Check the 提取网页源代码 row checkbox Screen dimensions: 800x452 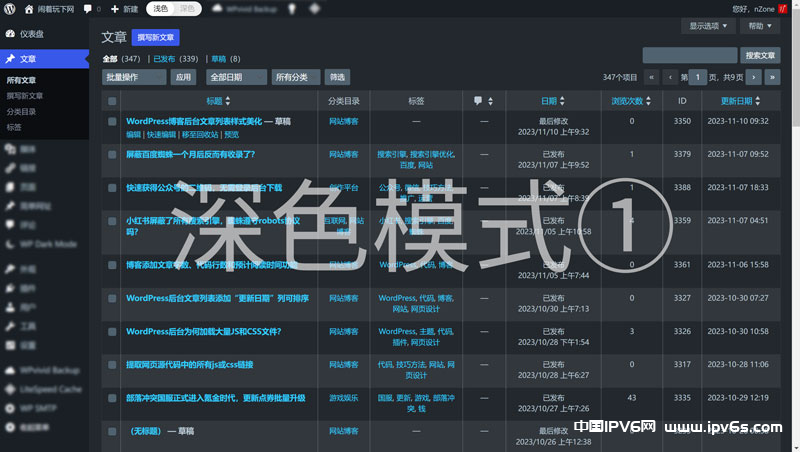tap(112, 365)
